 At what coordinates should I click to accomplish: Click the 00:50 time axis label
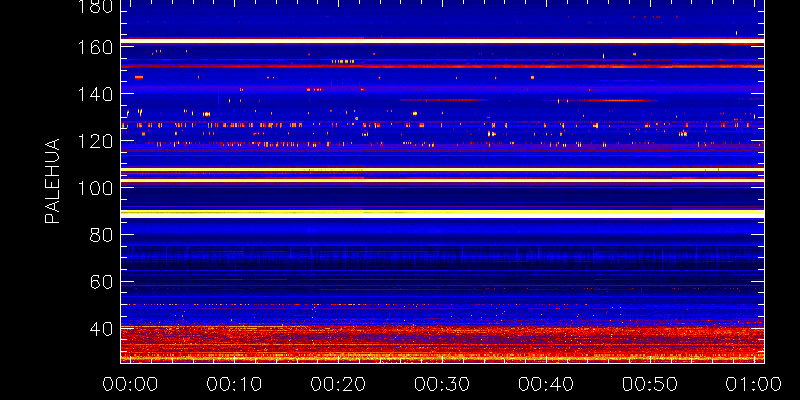click(650, 384)
